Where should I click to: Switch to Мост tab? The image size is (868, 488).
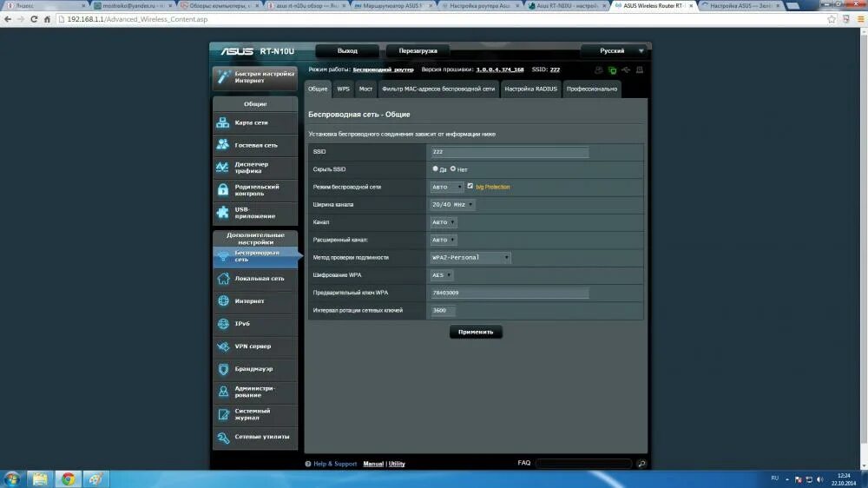(x=365, y=89)
